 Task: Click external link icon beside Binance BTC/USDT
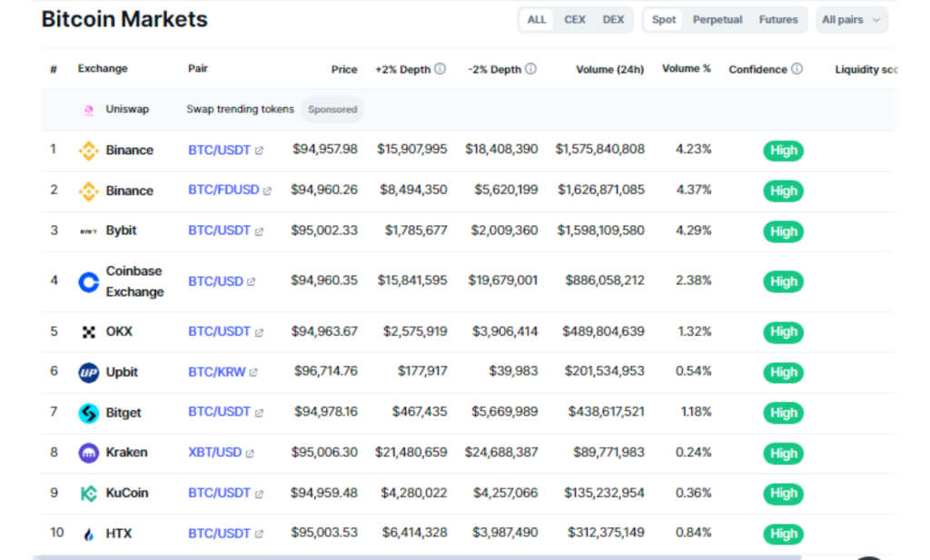tap(259, 151)
